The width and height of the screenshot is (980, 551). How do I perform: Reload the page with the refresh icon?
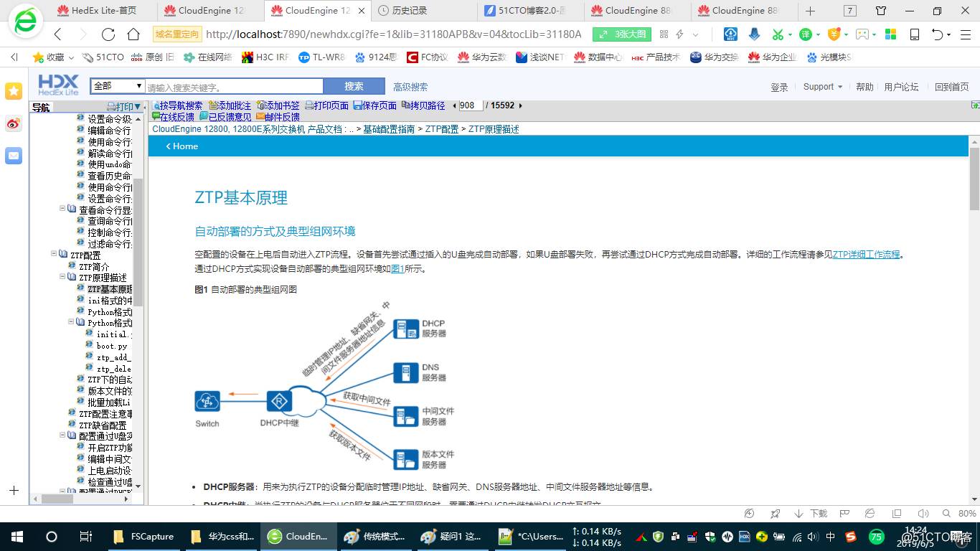(108, 34)
